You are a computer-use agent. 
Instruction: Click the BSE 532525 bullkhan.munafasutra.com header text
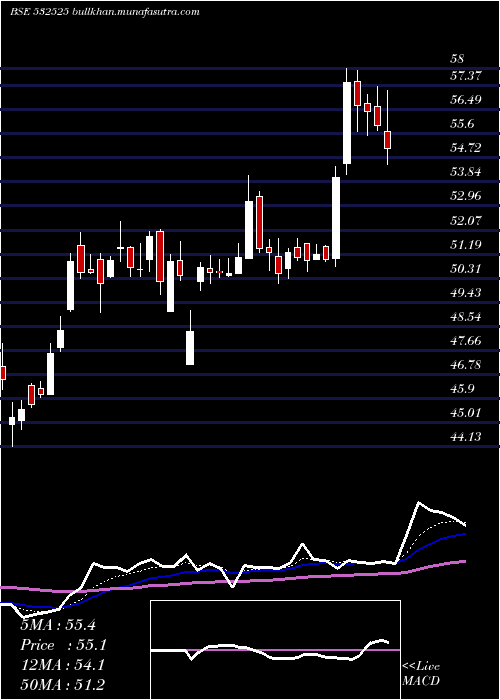(x=105, y=12)
